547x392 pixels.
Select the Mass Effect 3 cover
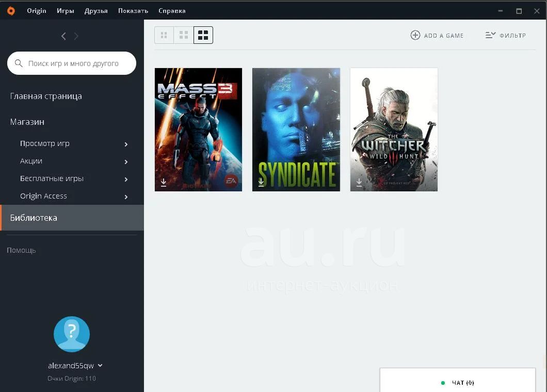click(198, 129)
